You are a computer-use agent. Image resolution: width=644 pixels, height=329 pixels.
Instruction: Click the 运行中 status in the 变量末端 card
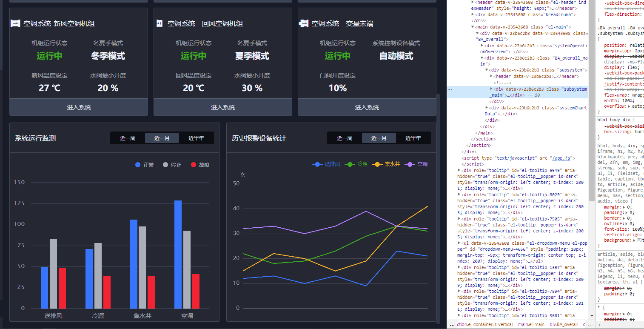coord(338,56)
